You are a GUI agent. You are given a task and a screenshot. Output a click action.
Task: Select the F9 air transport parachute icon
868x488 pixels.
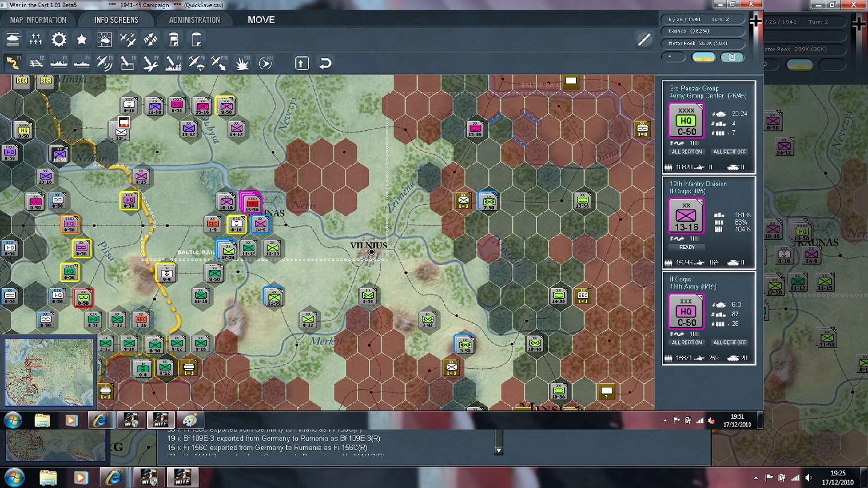click(x=196, y=63)
